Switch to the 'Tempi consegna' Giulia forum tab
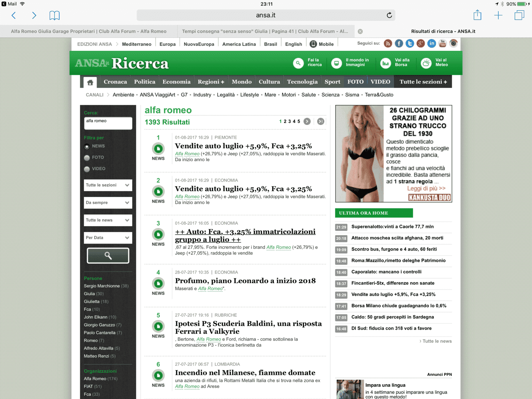 [x=265, y=31]
